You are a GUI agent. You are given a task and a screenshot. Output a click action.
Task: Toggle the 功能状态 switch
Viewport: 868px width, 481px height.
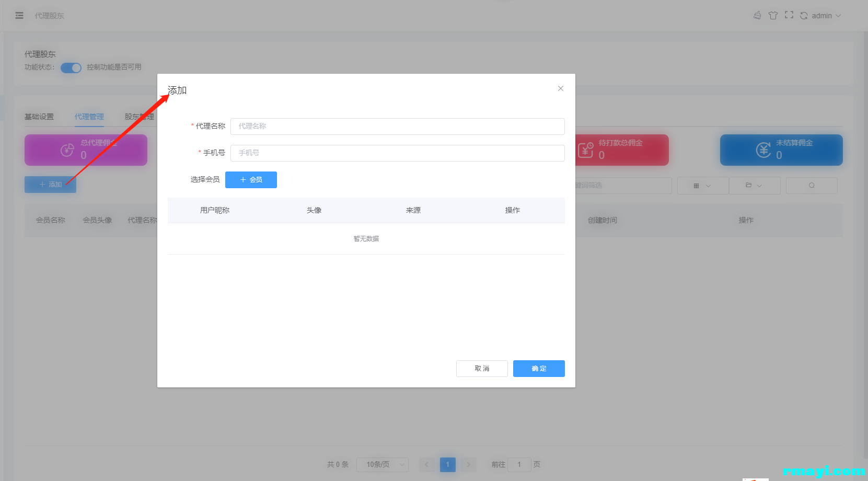pyautogui.click(x=71, y=67)
